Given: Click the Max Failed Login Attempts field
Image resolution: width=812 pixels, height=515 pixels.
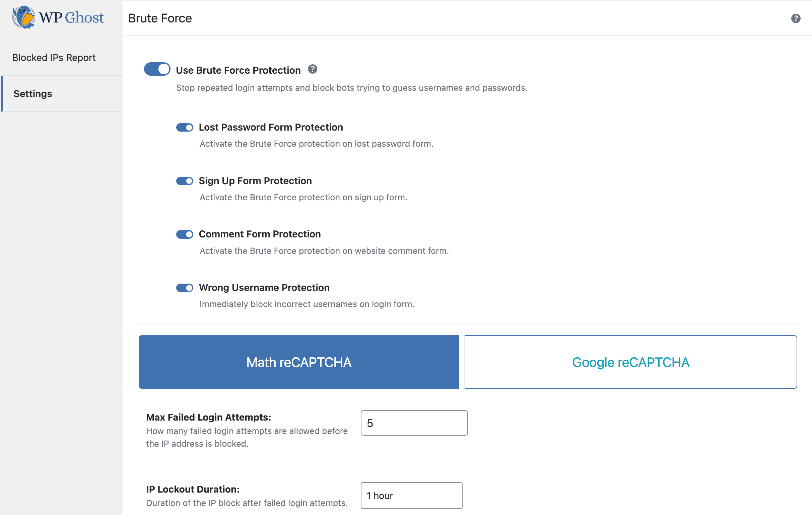Looking at the screenshot, I should pyautogui.click(x=414, y=423).
